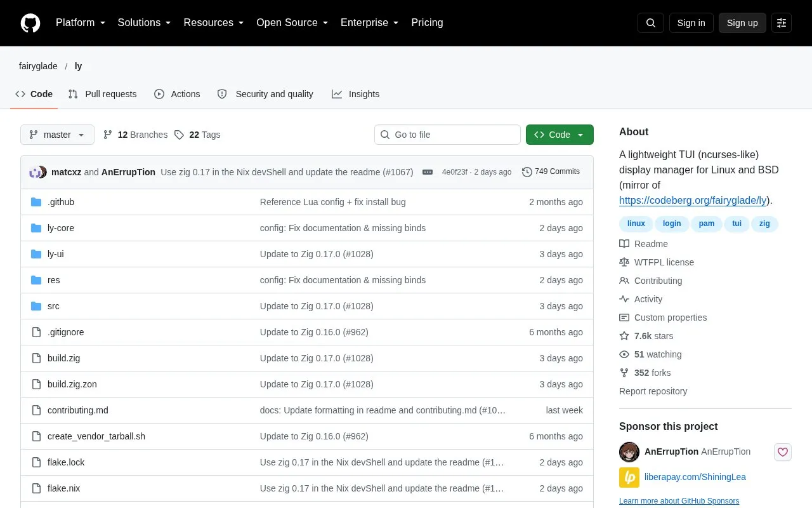Screen dimensions: 812x508
Task: Open the AnErrupTion author link in commit header
Action: (128, 172)
